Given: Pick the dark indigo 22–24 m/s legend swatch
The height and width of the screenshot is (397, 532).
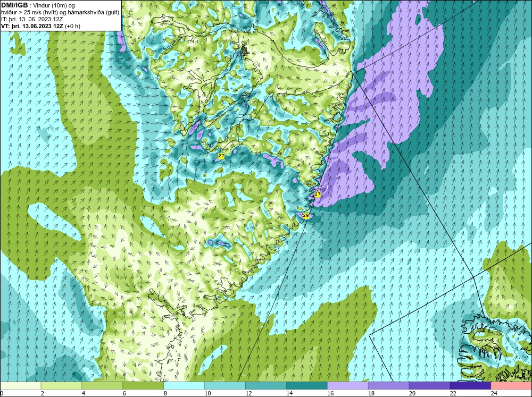Looking at the screenshot, I should point(470,386).
